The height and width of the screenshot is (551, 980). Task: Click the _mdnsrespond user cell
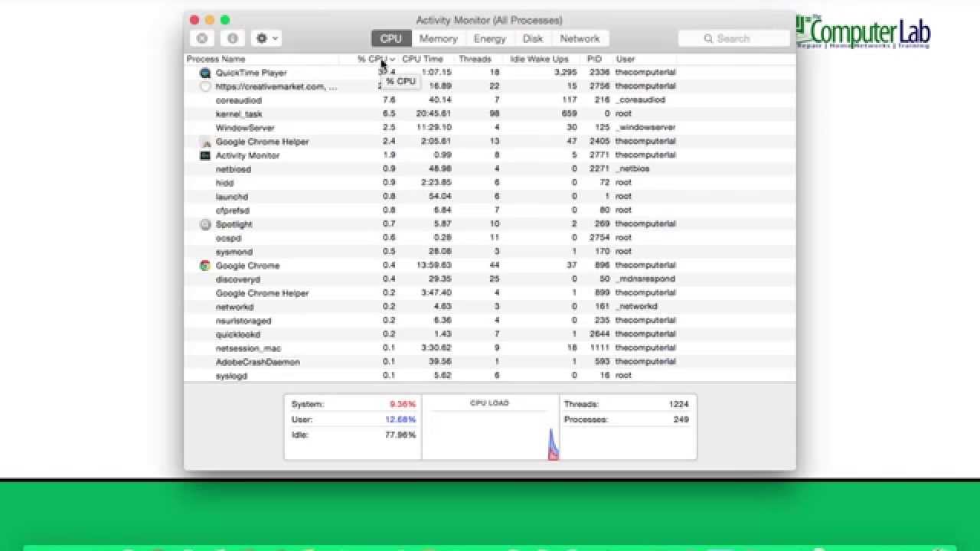tap(645, 279)
